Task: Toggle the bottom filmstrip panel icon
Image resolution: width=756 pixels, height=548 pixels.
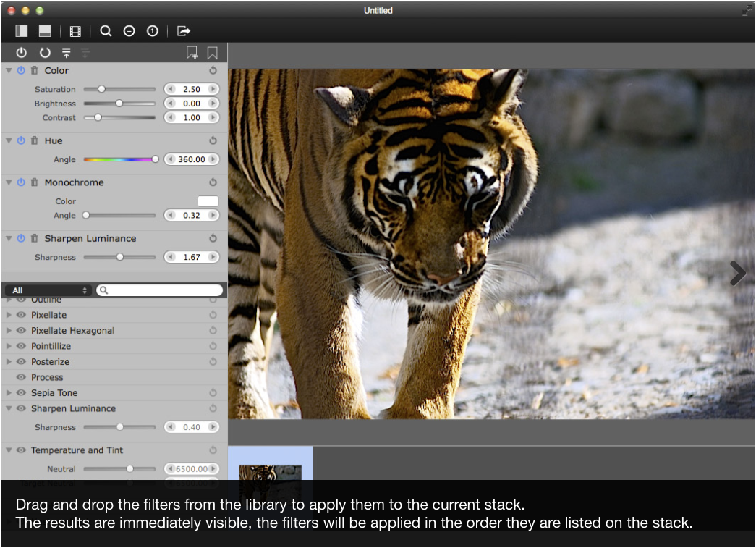Action: pyautogui.click(x=45, y=31)
